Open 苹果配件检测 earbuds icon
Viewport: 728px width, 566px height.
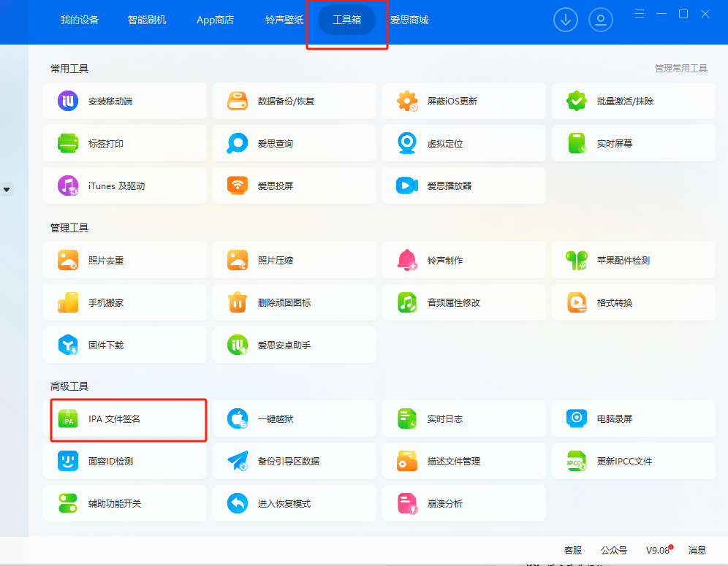tap(576, 260)
